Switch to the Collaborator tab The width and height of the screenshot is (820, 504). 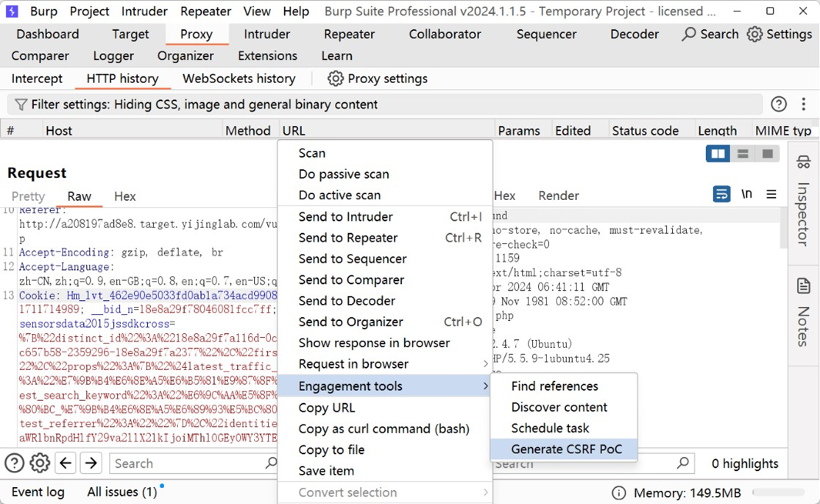pos(445,34)
